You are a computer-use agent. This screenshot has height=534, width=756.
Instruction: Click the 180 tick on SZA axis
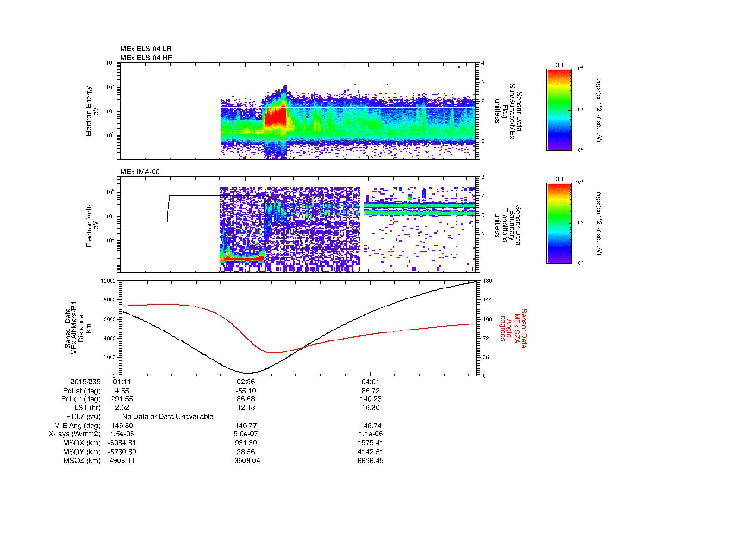[488, 281]
